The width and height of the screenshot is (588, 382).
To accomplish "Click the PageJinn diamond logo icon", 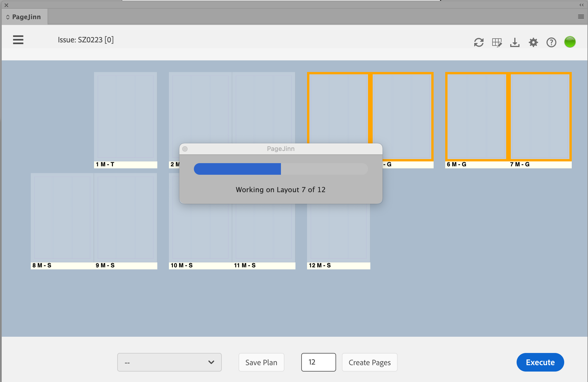I will (x=7, y=17).
